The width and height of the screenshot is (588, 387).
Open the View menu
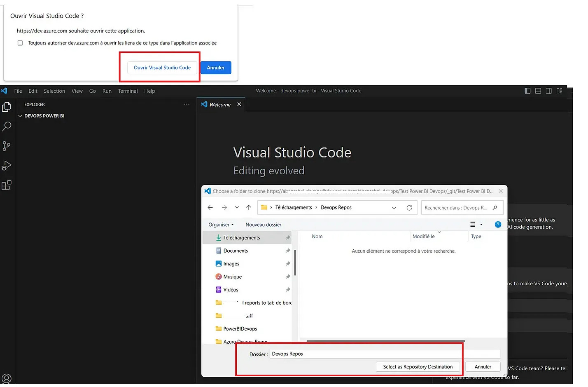coord(77,91)
